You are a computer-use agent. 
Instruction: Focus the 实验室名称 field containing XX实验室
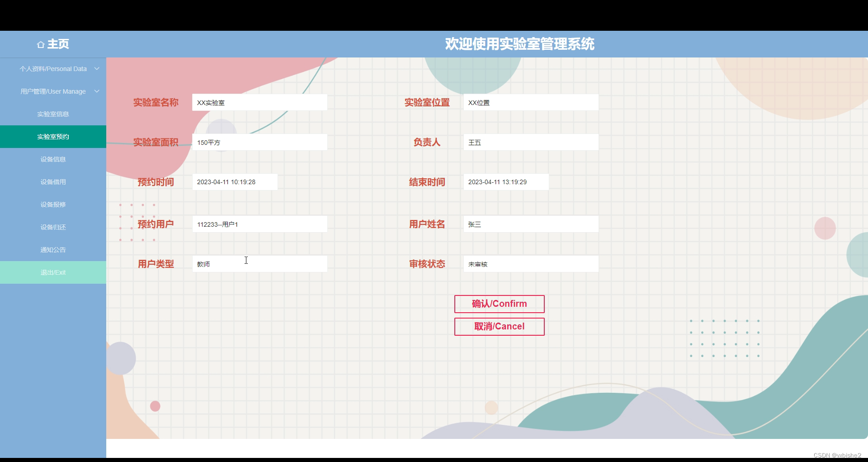pyautogui.click(x=259, y=102)
